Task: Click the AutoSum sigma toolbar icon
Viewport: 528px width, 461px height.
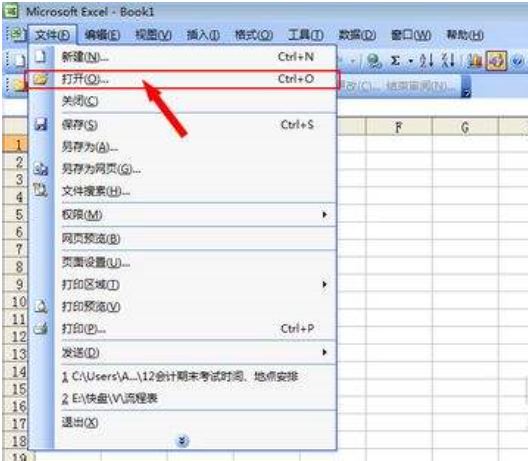Action: [395, 61]
